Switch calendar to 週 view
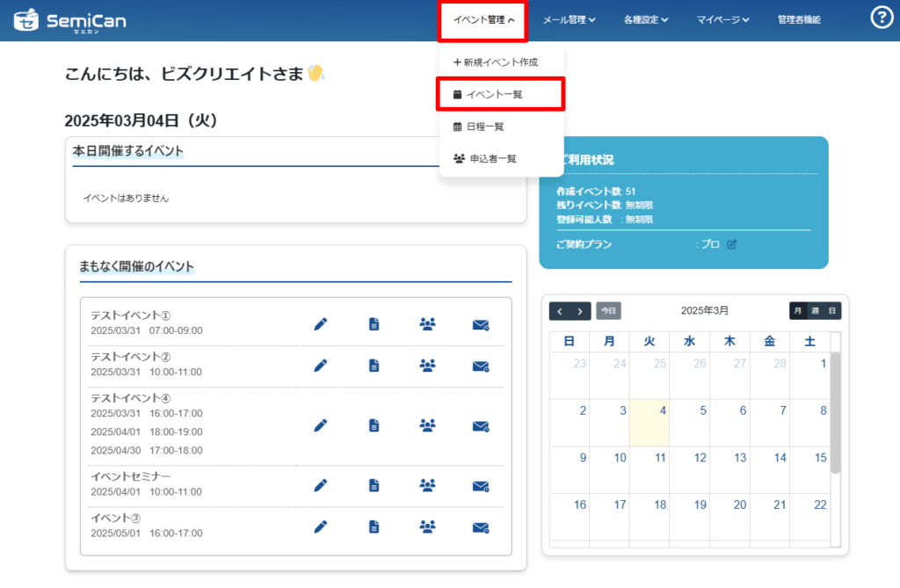The height and width of the screenshot is (588, 900). coord(815,310)
